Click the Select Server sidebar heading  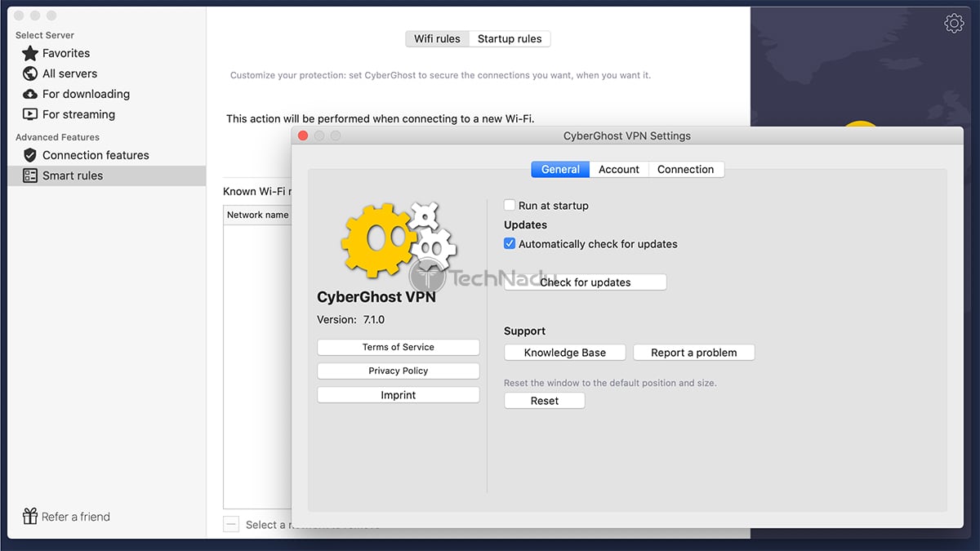(45, 35)
